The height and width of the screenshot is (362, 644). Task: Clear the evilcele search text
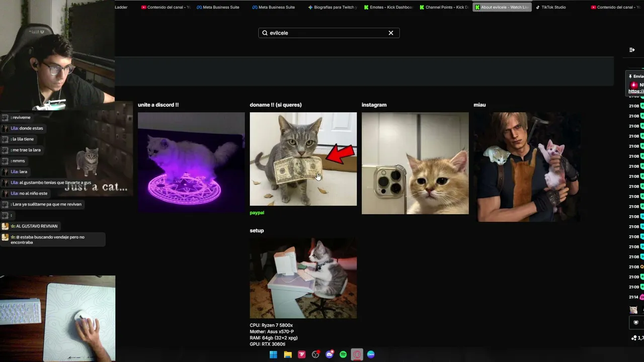pyautogui.click(x=391, y=33)
